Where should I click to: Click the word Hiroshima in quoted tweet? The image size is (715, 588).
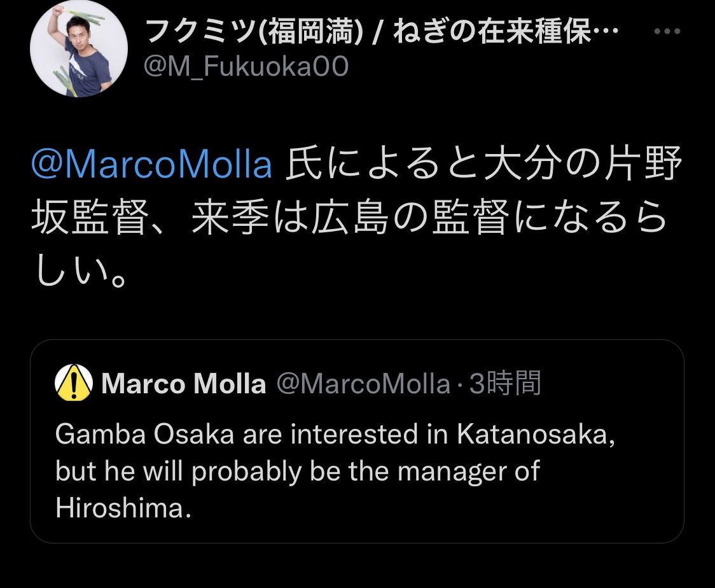point(122,509)
